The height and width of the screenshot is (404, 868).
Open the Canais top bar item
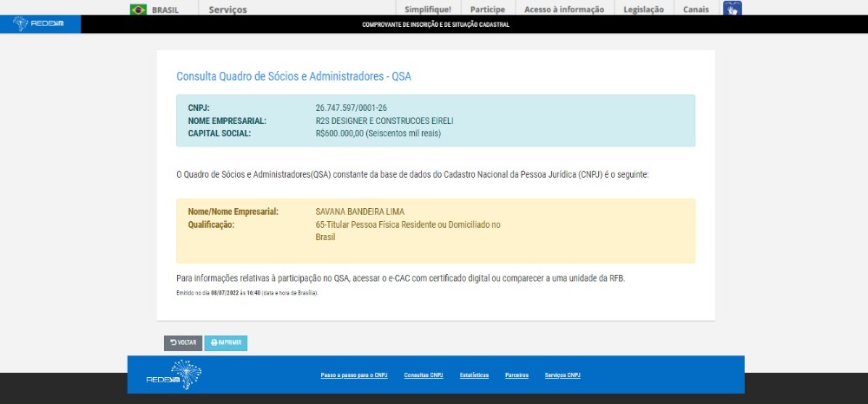695,10
